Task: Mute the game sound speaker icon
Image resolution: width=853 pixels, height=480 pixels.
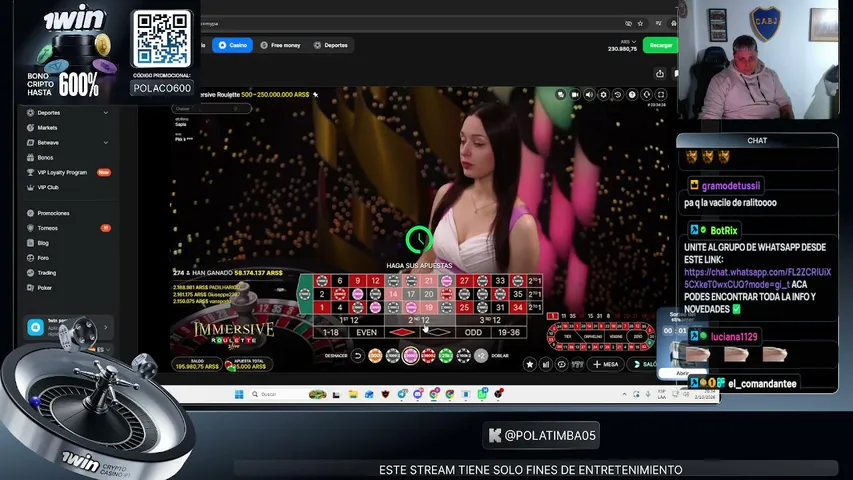Action: tap(589, 95)
